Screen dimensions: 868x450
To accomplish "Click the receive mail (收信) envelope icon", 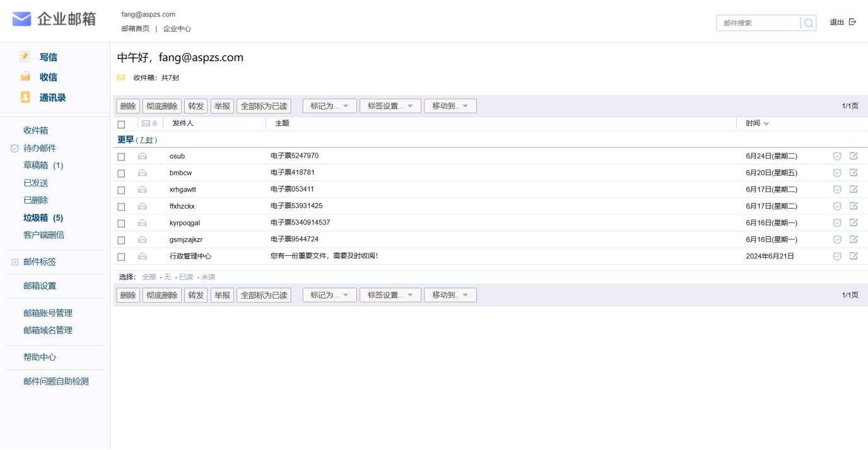I will pyautogui.click(x=25, y=77).
